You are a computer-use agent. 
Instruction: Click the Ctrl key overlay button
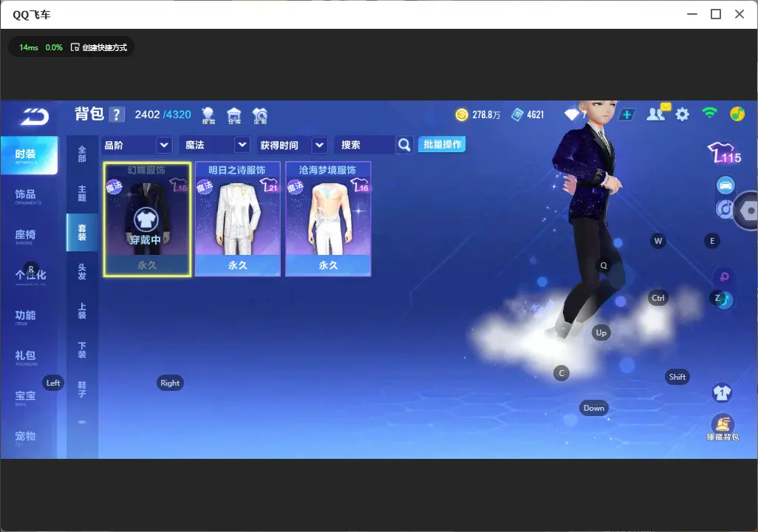[x=658, y=298]
